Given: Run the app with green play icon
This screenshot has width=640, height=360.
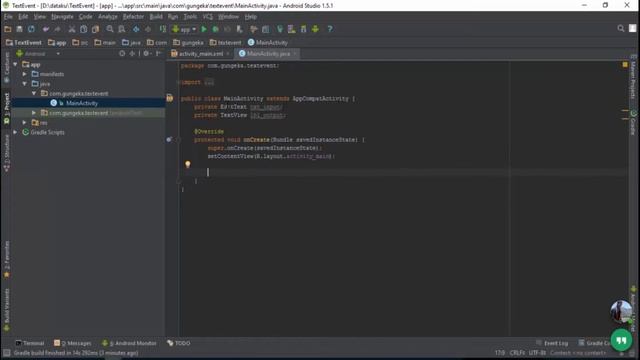Looking at the screenshot, I should [204, 29].
